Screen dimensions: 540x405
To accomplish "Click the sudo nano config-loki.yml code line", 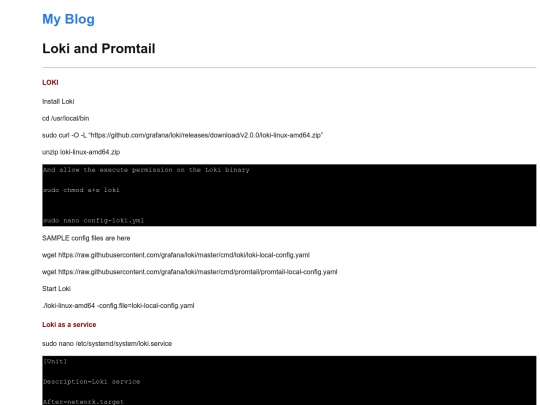I will [93, 220].
